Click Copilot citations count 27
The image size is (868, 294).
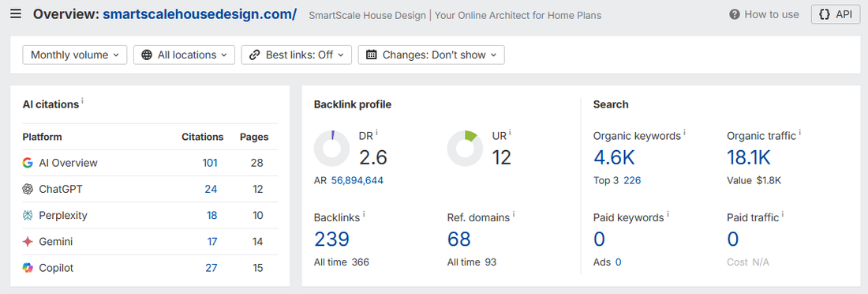pyautogui.click(x=211, y=268)
